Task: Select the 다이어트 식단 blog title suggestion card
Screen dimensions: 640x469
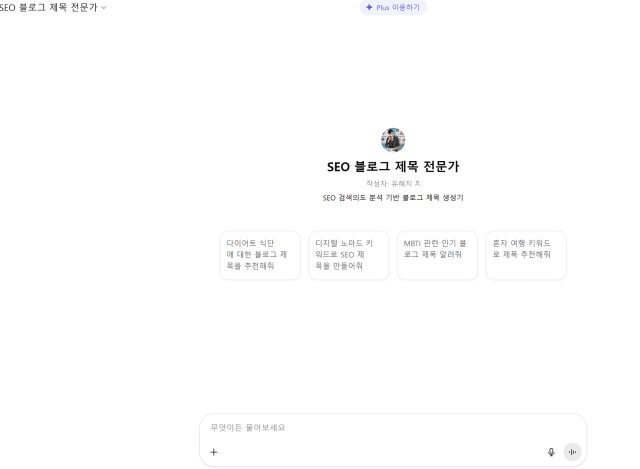Action: point(260,255)
